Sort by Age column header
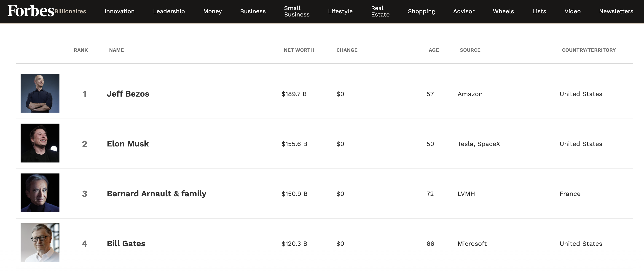Image resolution: width=644 pixels, height=276 pixels. point(434,50)
